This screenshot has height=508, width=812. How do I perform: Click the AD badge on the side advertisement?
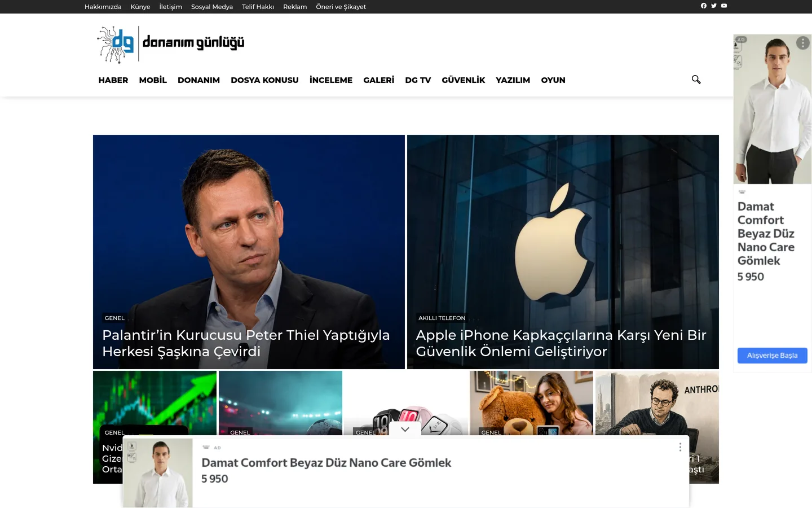741,40
